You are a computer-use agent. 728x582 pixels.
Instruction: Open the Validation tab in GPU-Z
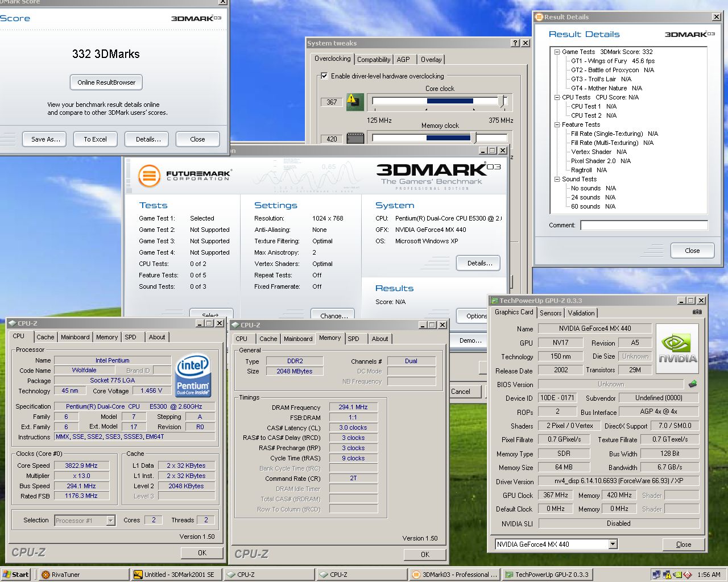pyautogui.click(x=581, y=313)
